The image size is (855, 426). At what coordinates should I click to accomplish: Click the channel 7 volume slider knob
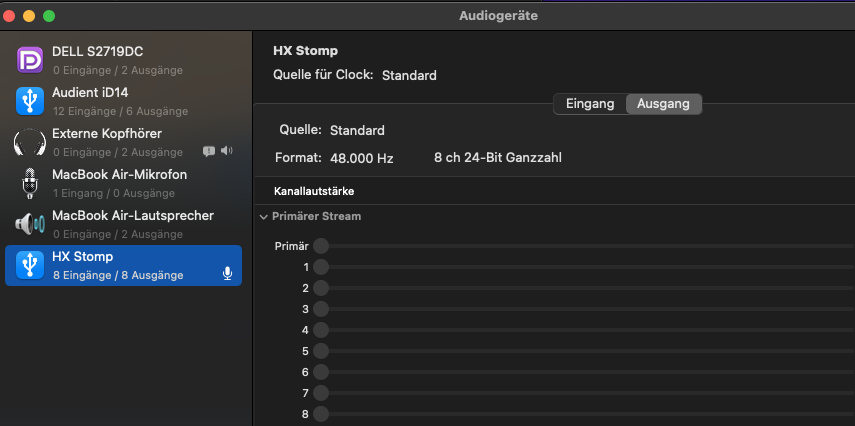321,393
